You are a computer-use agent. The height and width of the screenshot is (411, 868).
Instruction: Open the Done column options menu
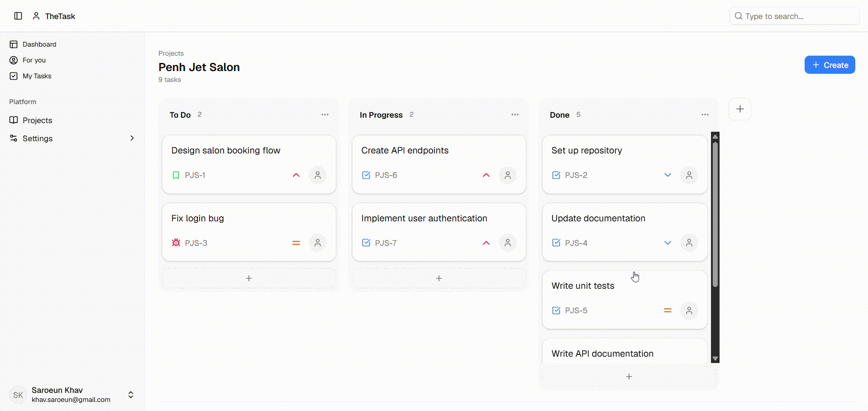point(705,115)
